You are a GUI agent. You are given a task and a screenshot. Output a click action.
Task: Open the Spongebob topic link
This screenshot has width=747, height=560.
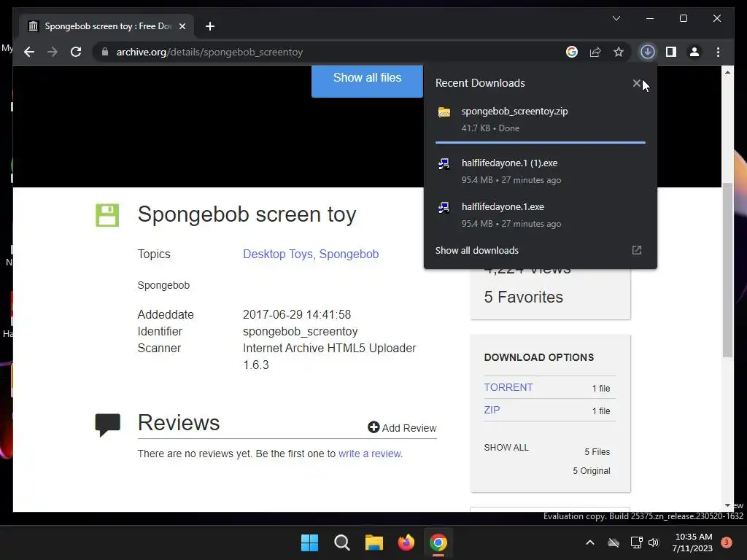[349, 254]
